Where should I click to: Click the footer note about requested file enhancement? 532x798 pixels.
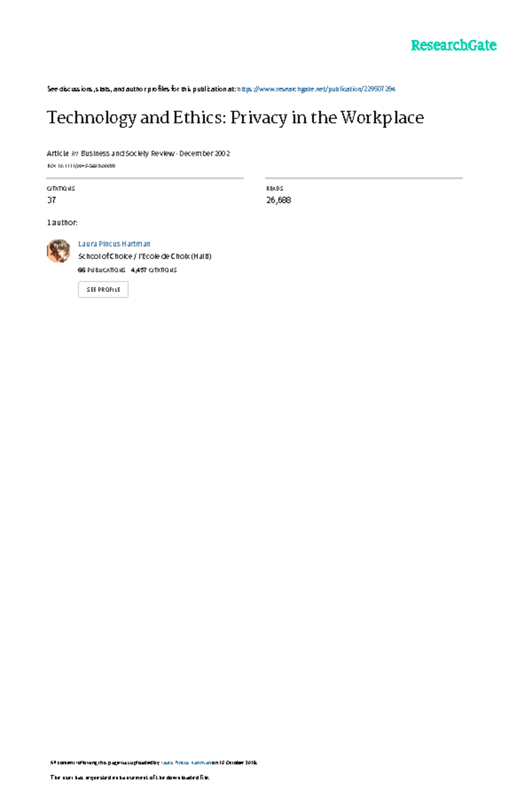click(x=129, y=778)
